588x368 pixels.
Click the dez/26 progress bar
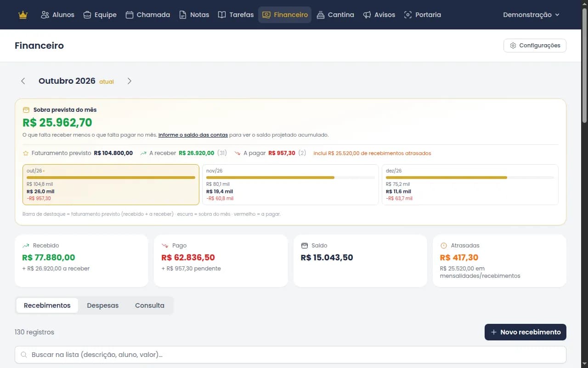click(x=470, y=178)
